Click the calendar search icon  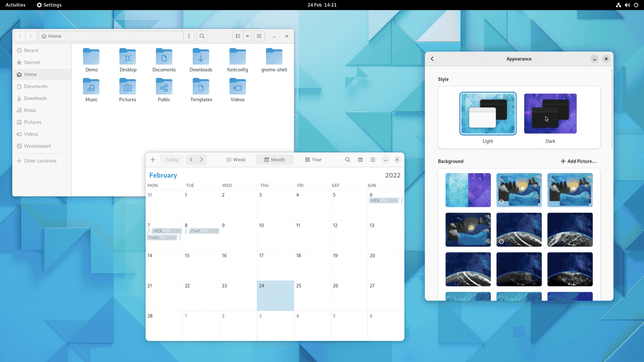coord(347,160)
